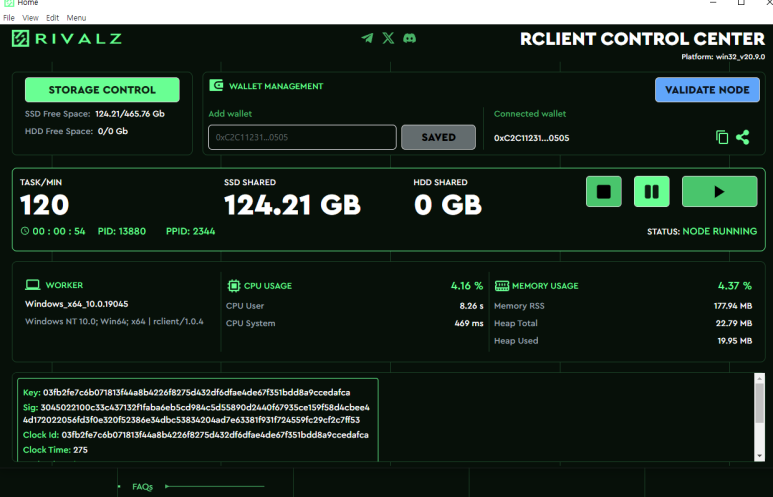Click the Clock Id line in log
Viewport: 773px width, 497px height.
point(196,435)
